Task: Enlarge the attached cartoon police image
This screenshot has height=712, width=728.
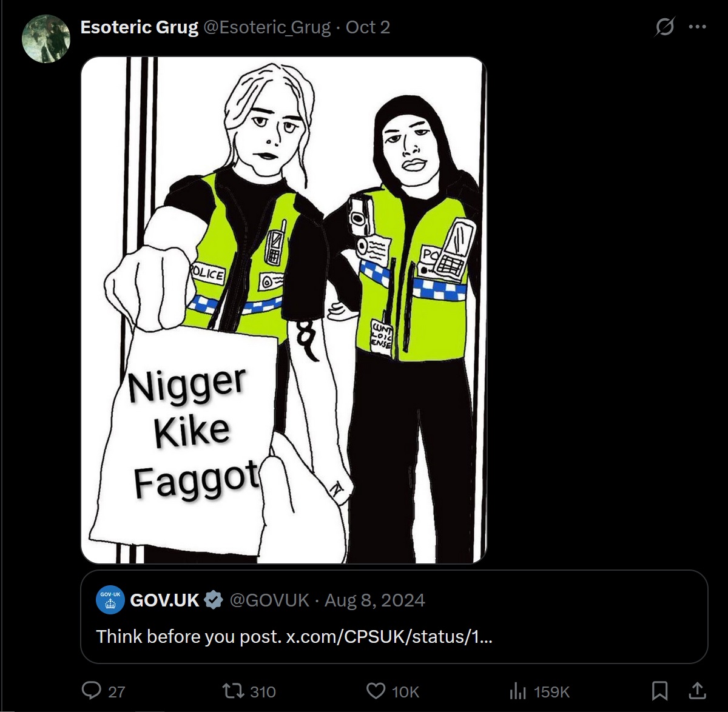Action: point(284,310)
